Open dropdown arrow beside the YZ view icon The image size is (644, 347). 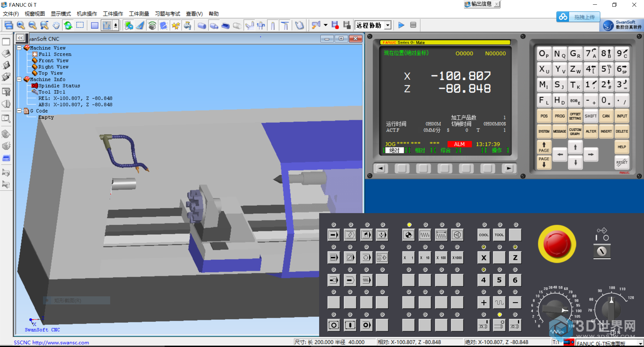click(x=116, y=25)
